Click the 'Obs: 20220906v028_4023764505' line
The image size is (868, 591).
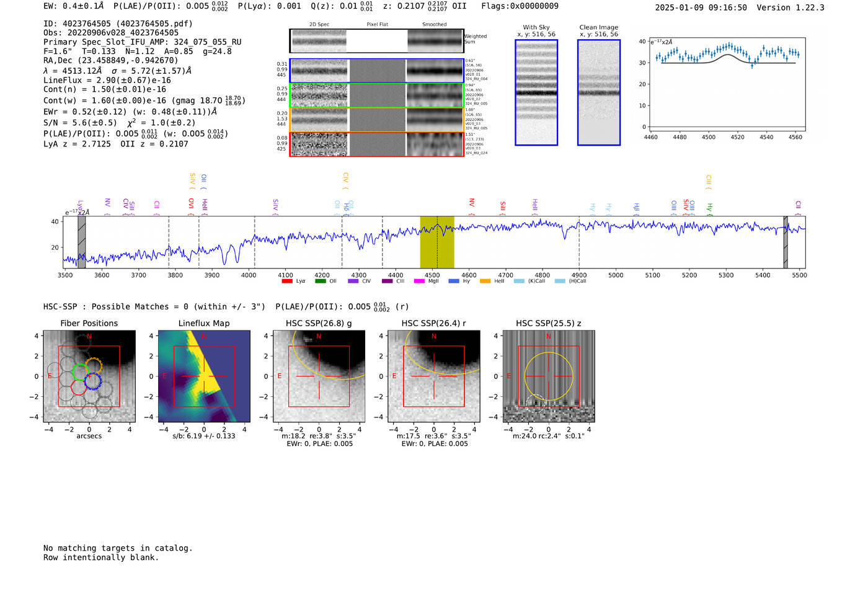pyautogui.click(x=111, y=33)
